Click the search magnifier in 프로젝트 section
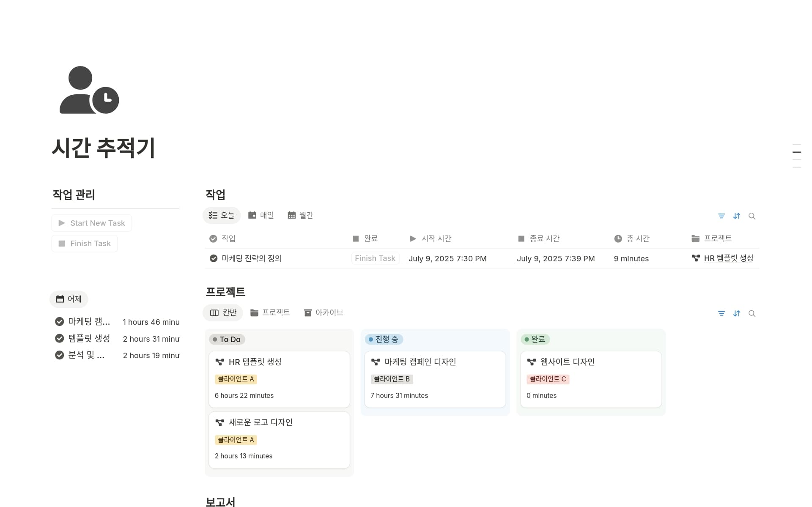812x507 pixels. (752, 313)
